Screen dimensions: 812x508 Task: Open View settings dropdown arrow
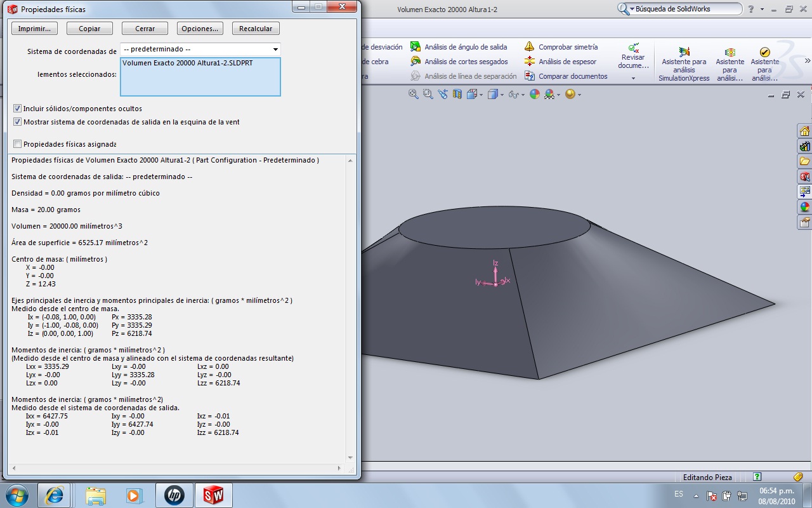pyautogui.click(x=579, y=95)
